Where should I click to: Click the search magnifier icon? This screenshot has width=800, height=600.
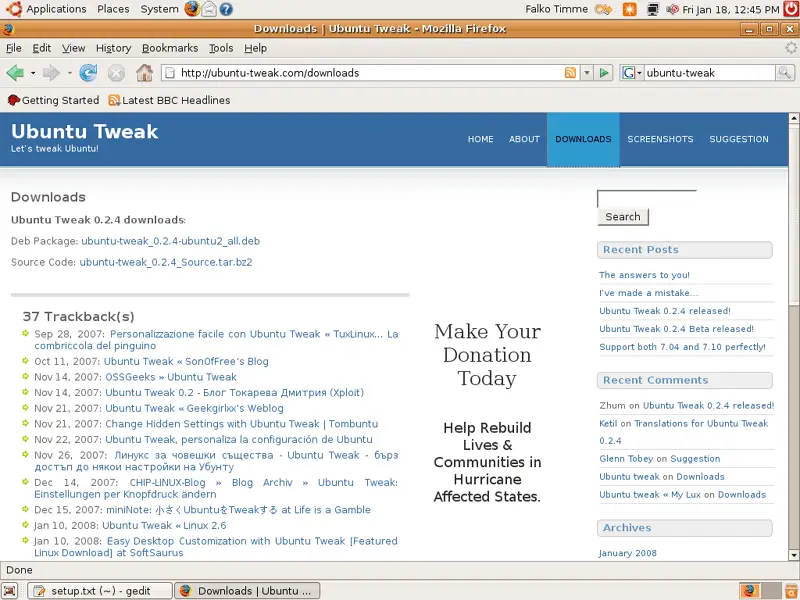click(784, 73)
